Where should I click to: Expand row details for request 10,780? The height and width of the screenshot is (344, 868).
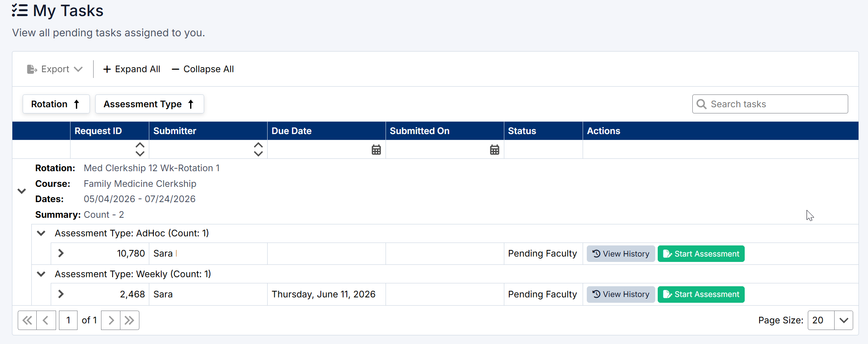(61, 253)
